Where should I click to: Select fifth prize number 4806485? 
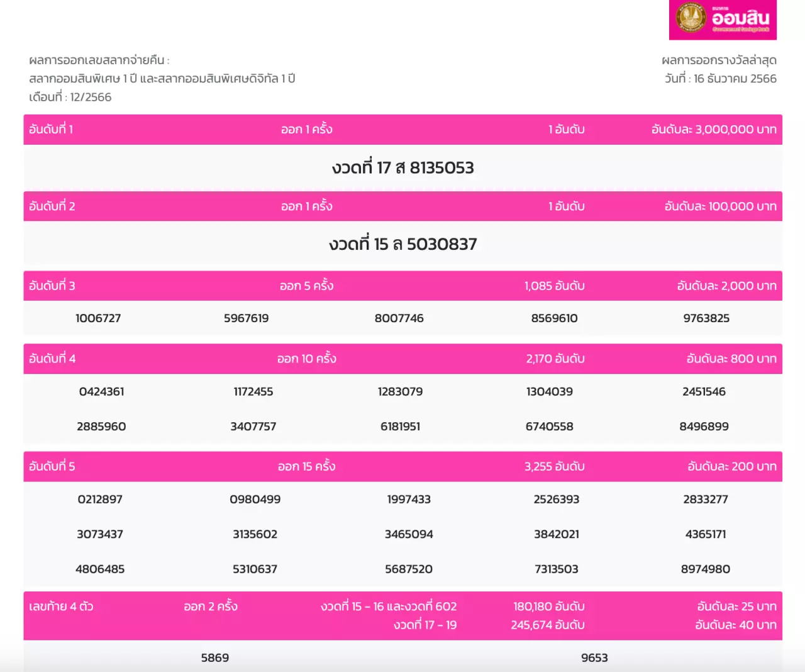point(100,569)
